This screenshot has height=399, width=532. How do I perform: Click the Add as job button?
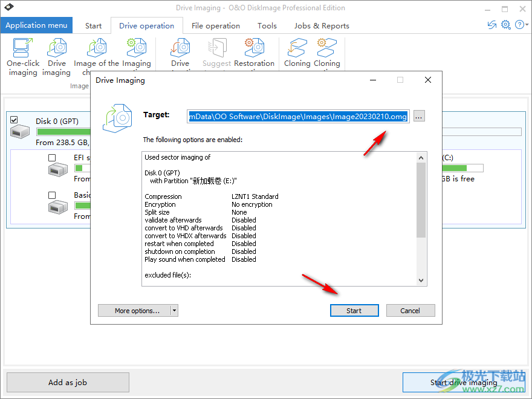[x=68, y=382]
